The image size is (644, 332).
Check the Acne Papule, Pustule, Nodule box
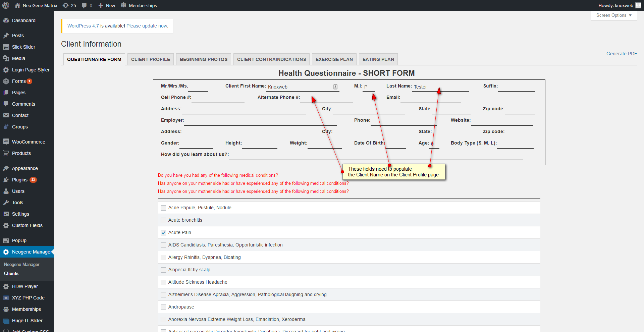click(x=163, y=208)
